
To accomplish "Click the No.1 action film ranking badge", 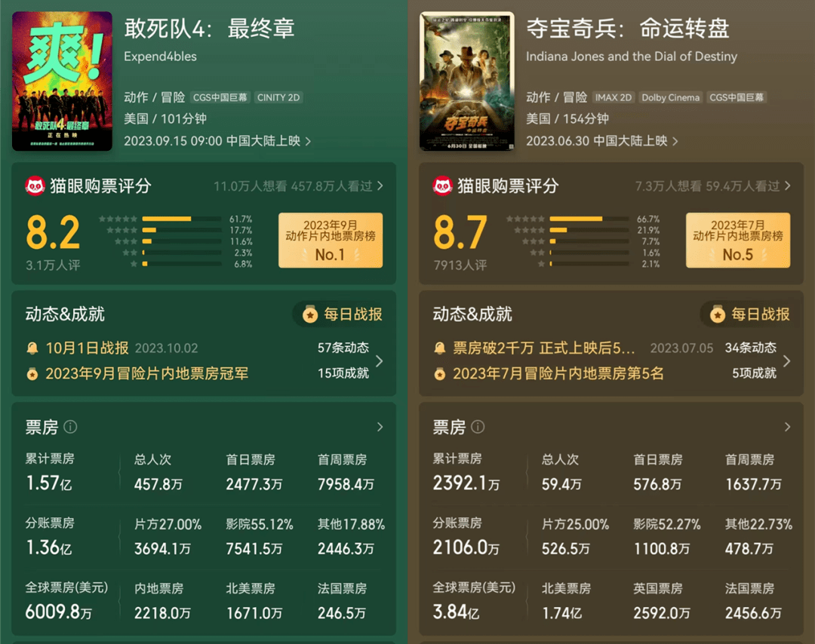I will pos(330,240).
